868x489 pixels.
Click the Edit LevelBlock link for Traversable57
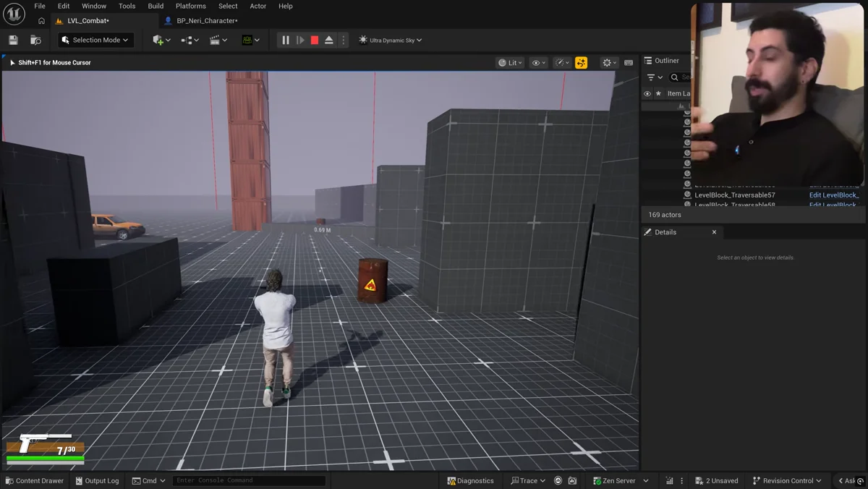[834, 195]
